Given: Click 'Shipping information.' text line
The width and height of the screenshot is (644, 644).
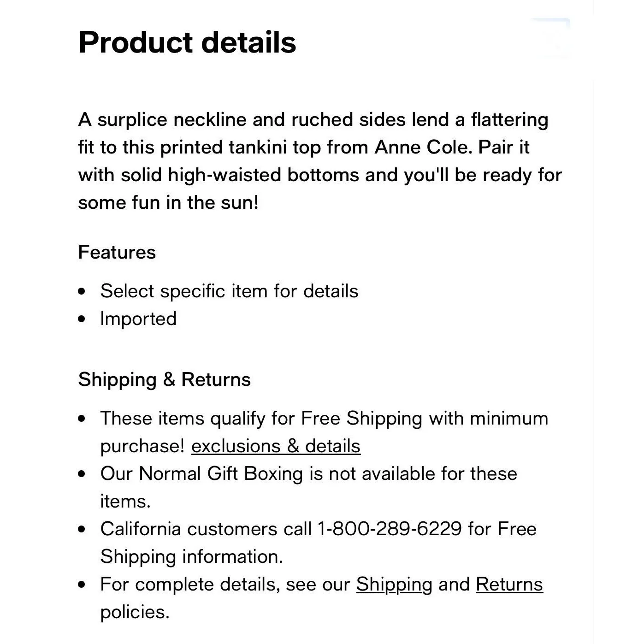Looking at the screenshot, I should point(191,557).
